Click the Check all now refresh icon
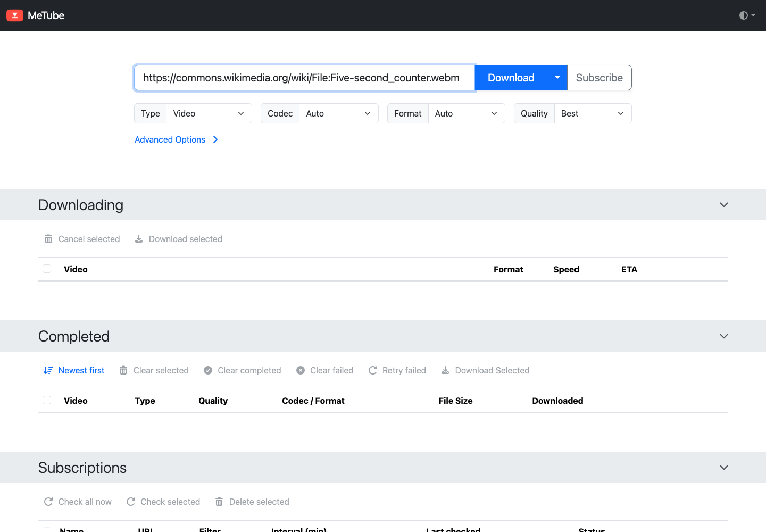 point(48,502)
